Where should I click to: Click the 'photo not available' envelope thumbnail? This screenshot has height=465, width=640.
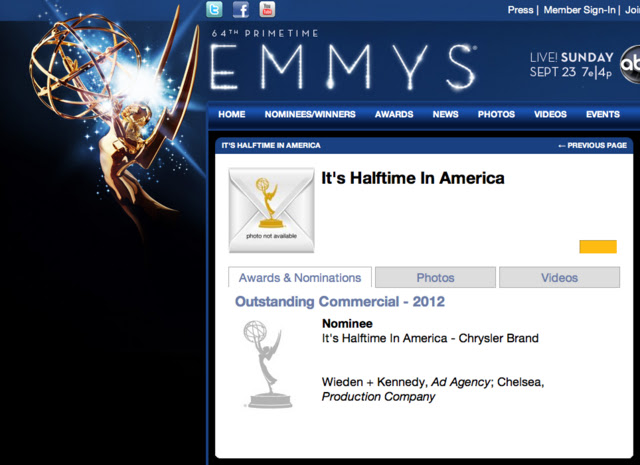(x=271, y=210)
